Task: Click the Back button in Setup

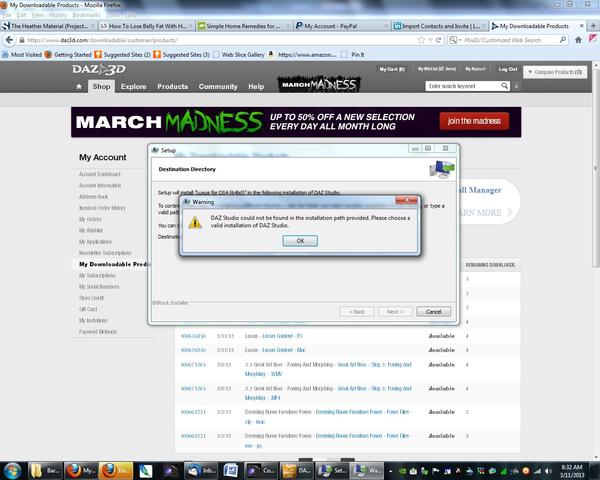Action: click(357, 312)
